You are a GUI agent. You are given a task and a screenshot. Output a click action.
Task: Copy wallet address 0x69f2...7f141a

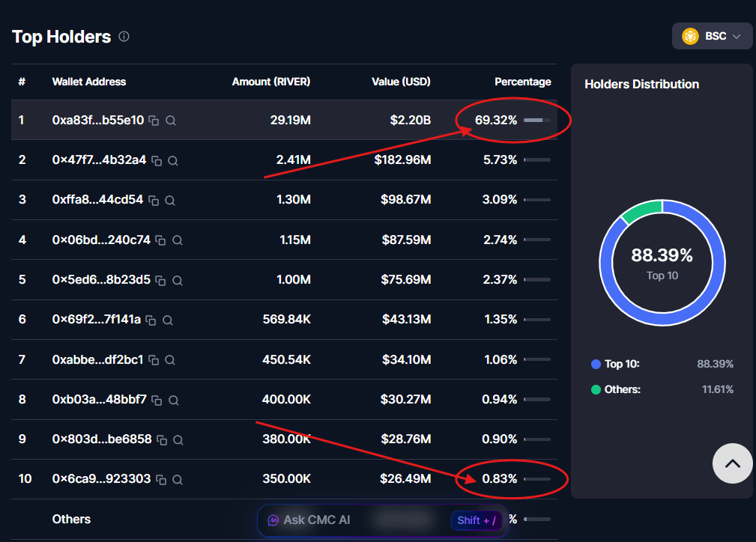151,320
